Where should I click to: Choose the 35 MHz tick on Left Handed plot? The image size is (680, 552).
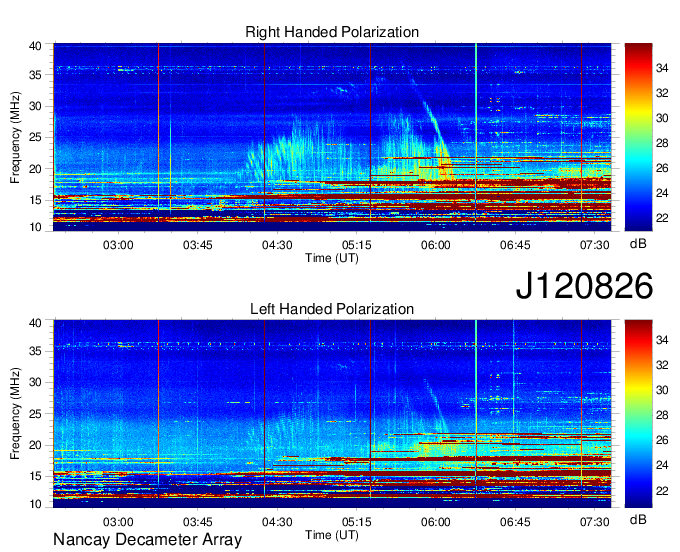tap(36, 351)
